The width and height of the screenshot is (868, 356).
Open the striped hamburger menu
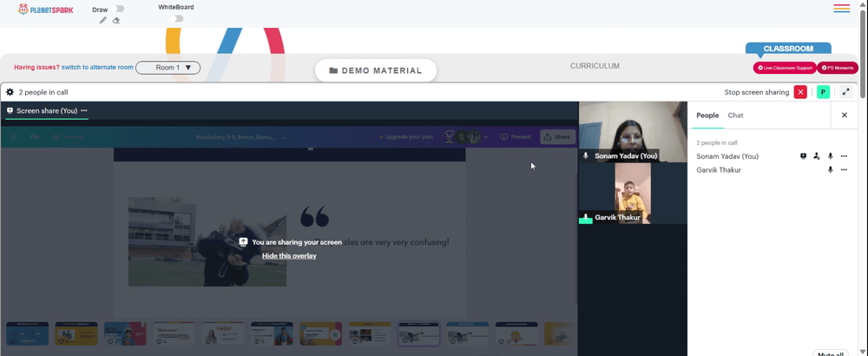coord(841,9)
